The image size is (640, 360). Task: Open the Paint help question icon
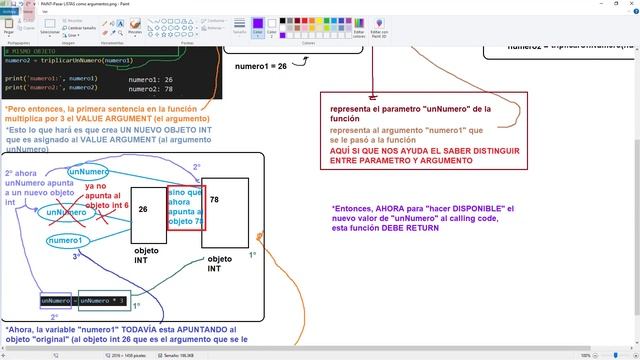pyautogui.click(x=636, y=11)
